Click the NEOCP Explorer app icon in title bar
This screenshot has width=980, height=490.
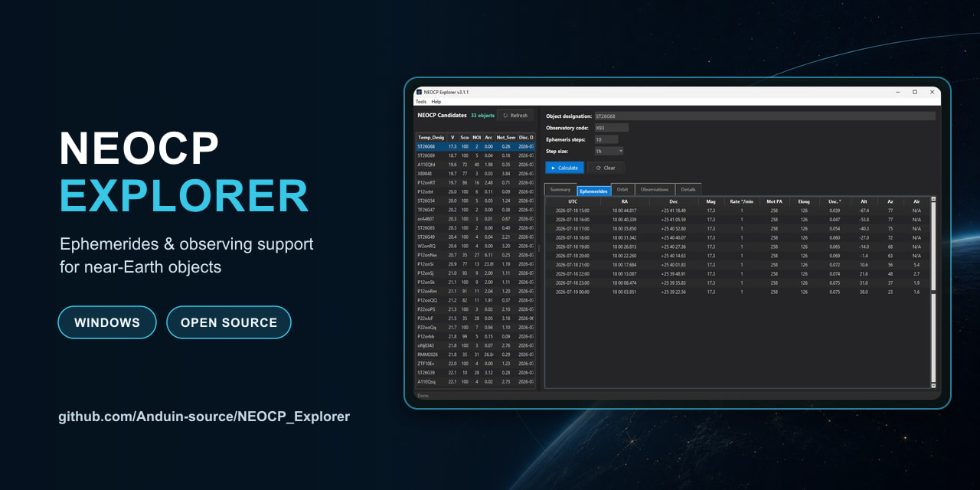coord(418,92)
